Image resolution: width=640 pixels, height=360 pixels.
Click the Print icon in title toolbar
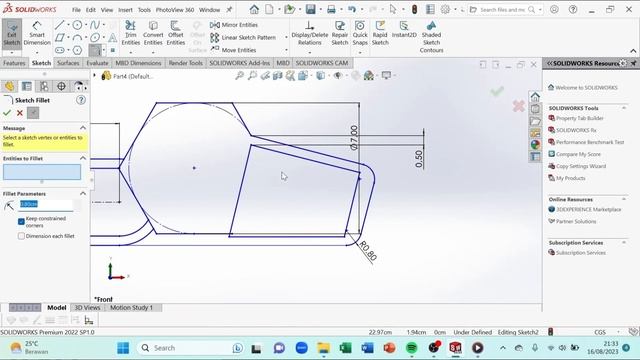[x=331, y=9]
